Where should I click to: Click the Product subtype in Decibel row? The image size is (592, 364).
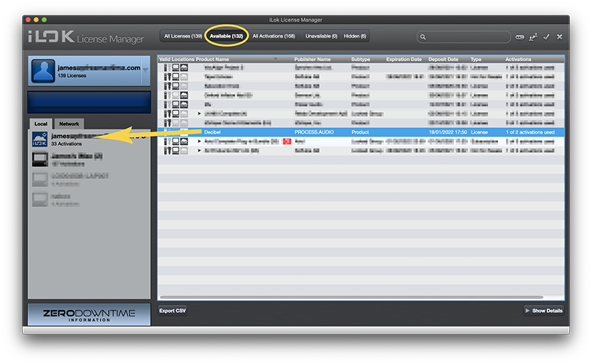click(360, 132)
